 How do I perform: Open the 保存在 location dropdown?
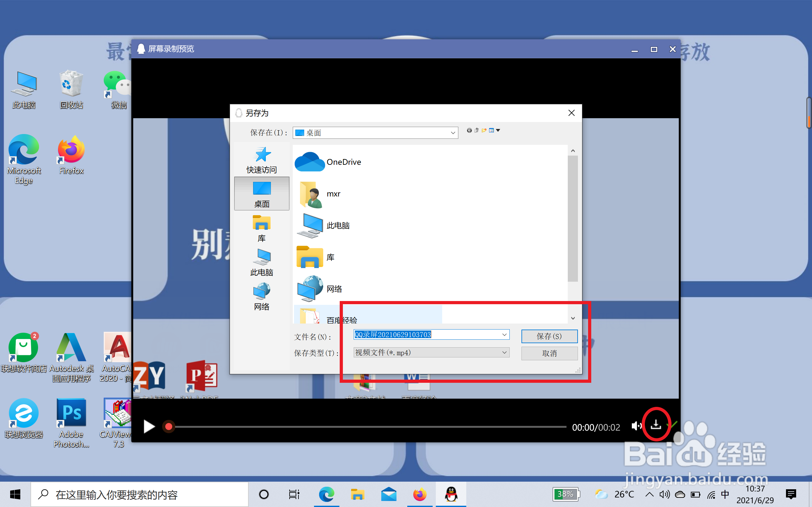click(x=453, y=132)
